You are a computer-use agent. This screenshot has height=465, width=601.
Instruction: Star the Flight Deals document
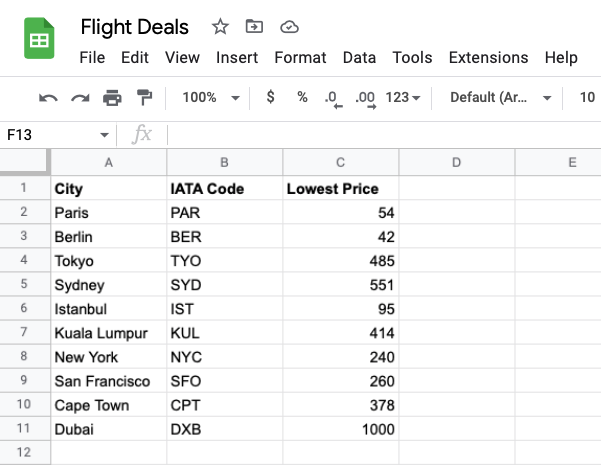(220, 27)
